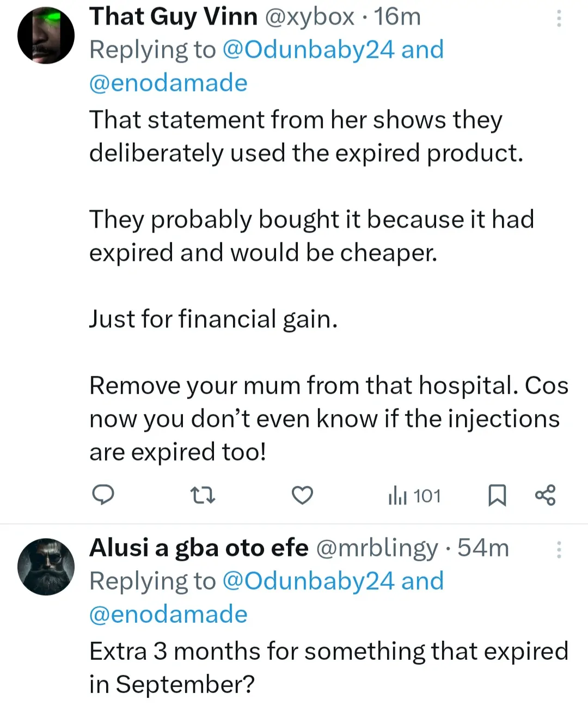Open @enodamade mention in Vinn's reply

(x=168, y=83)
